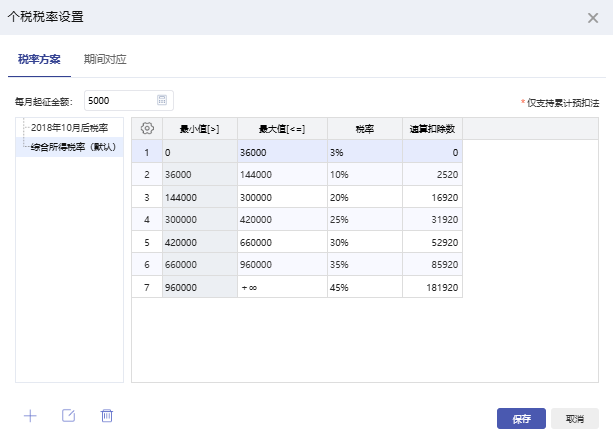Focus the 每月起征金额 input field
This screenshot has width=613, height=435.
pos(118,100)
